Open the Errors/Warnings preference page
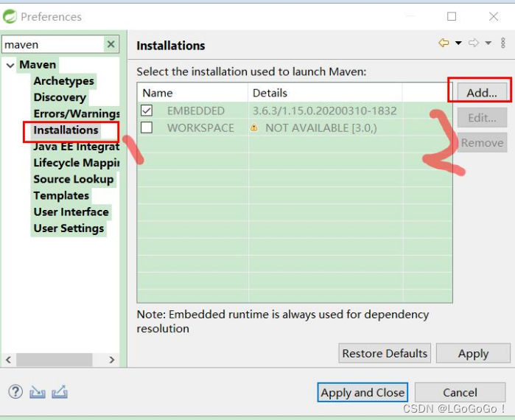Viewport: 515px width, 420px height. pyautogui.click(x=77, y=113)
